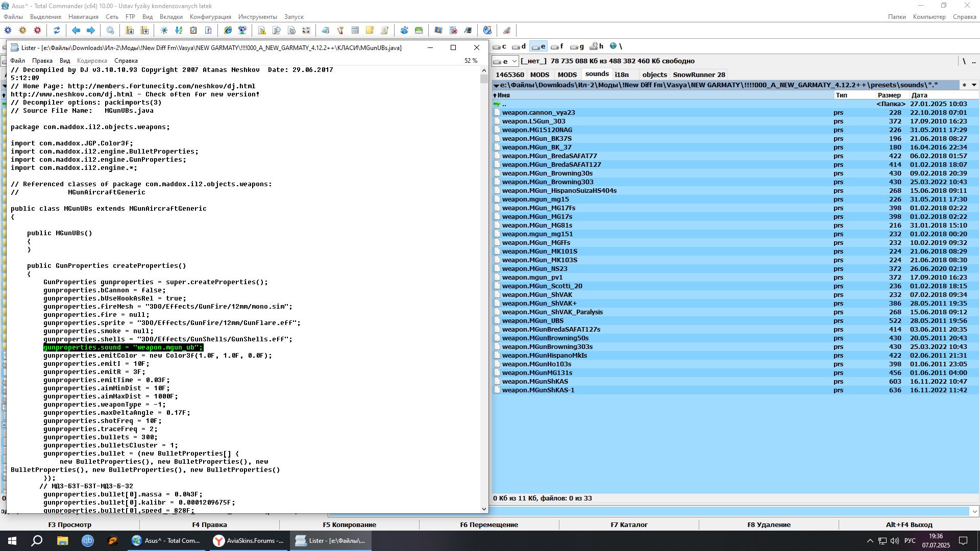Switch to drive c button

[x=500, y=46]
